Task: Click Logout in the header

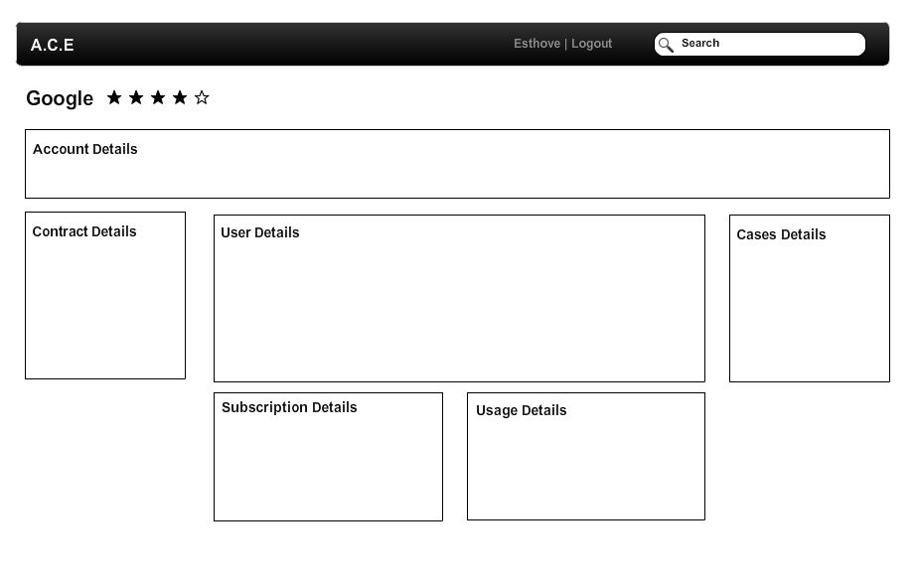Action: pos(592,44)
